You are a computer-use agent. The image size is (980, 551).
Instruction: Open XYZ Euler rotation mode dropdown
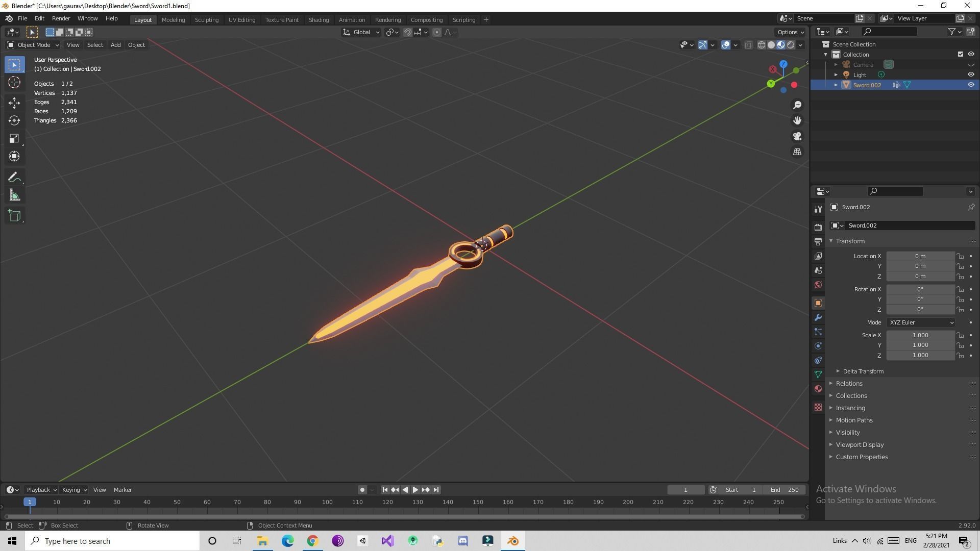pyautogui.click(x=921, y=322)
